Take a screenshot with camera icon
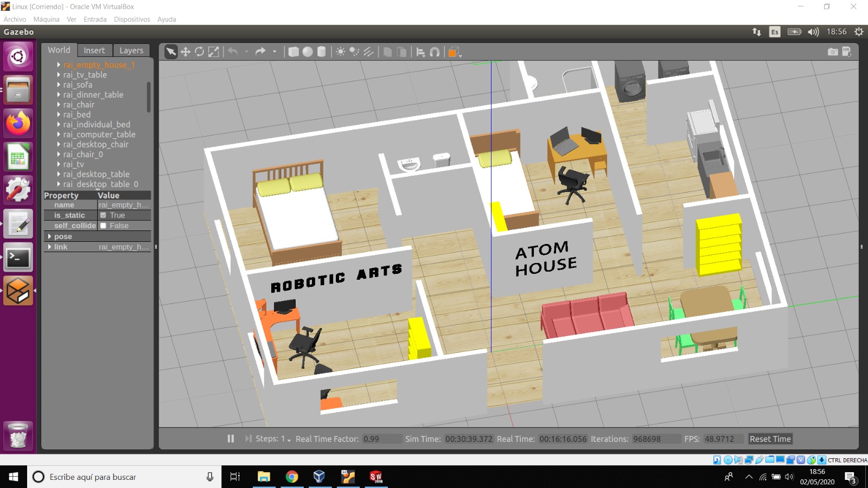This screenshot has height=488, width=868. click(x=832, y=52)
